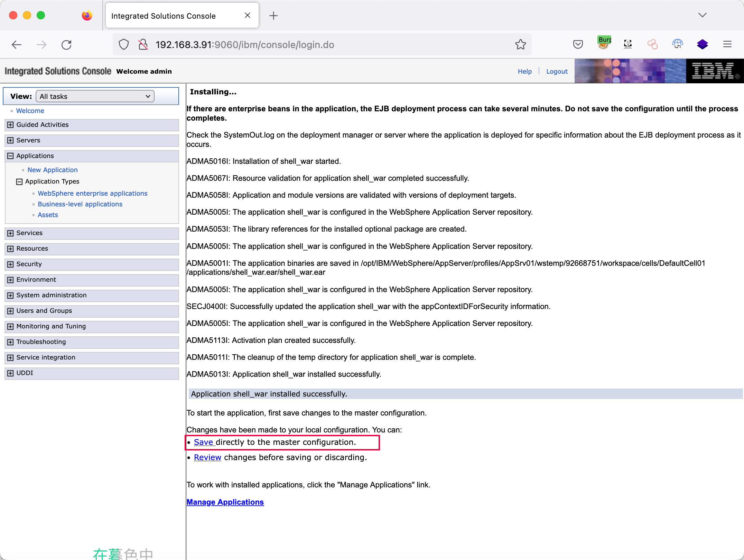Screen dimensions: 744x560
Task: Expand the Security section
Action: coord(10,264)
